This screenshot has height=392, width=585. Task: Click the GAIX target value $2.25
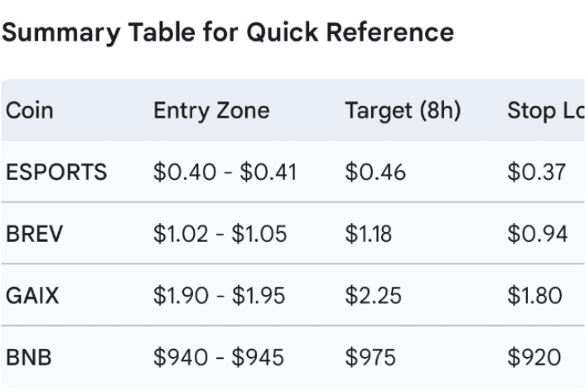372,296
